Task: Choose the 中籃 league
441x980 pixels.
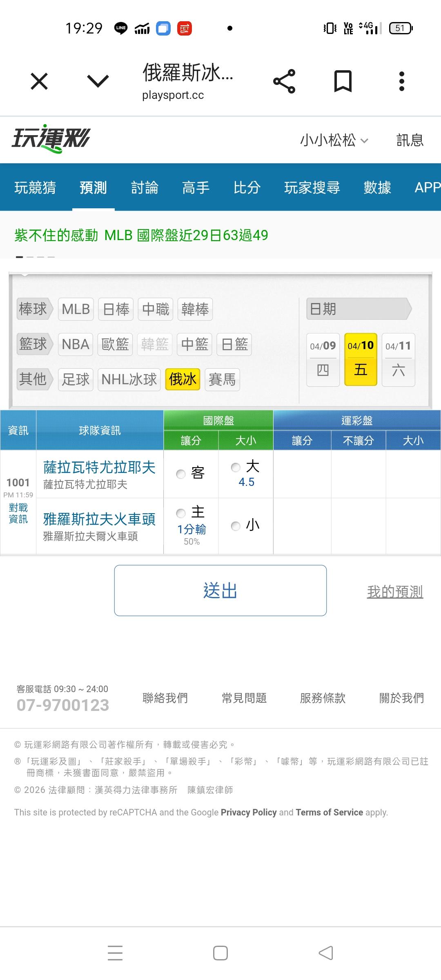Action: (x=195, y=344)
